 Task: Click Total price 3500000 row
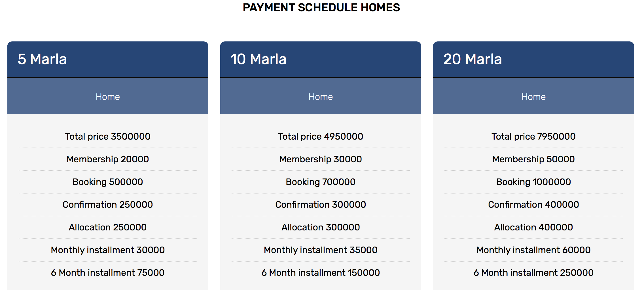pos(108,136)
